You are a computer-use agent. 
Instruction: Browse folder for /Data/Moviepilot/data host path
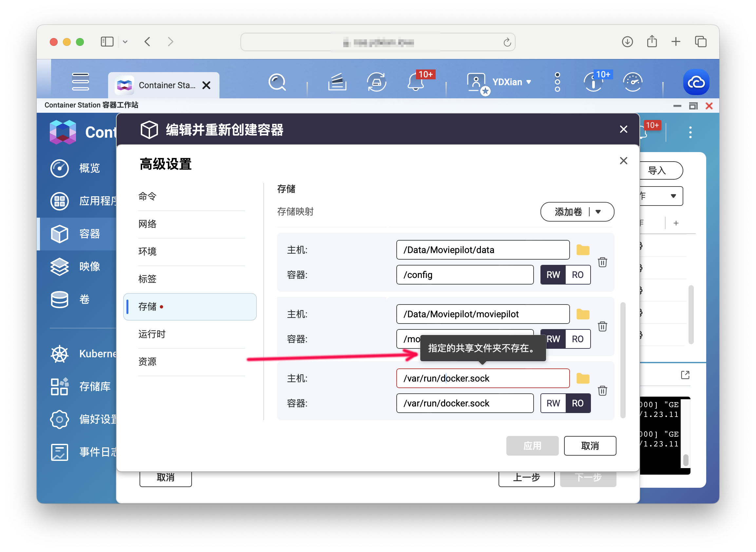pos(583,250)
